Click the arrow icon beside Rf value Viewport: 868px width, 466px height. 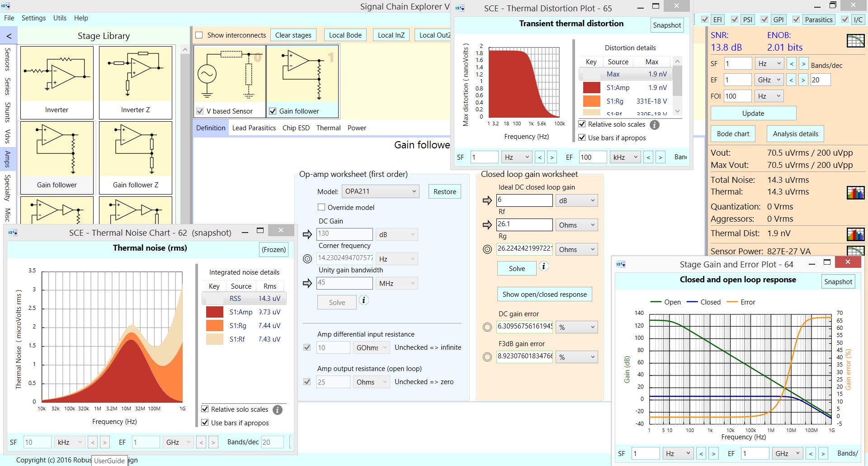[x=487, y=225]
